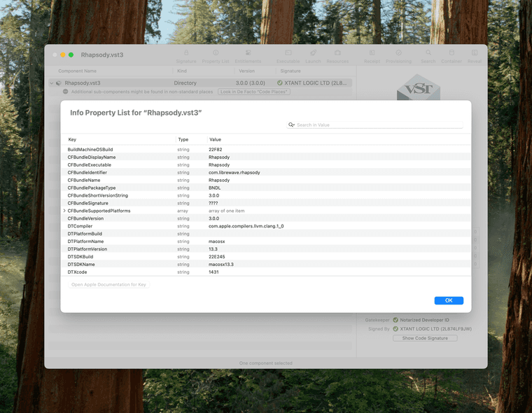532x413 pixels.
Task: Sort by Component Name column header
Action: pyautogui.click(x=78, y=71)
